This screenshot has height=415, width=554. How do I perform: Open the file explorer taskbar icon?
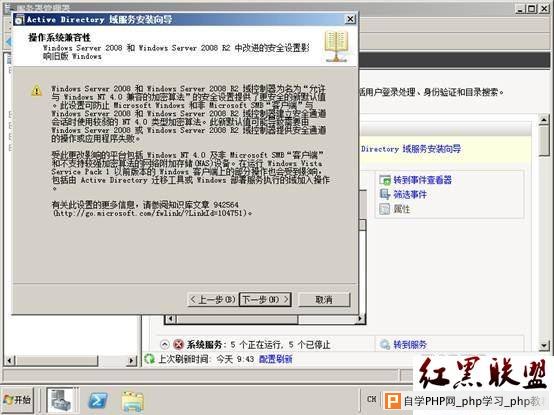[x=132, y=401]
